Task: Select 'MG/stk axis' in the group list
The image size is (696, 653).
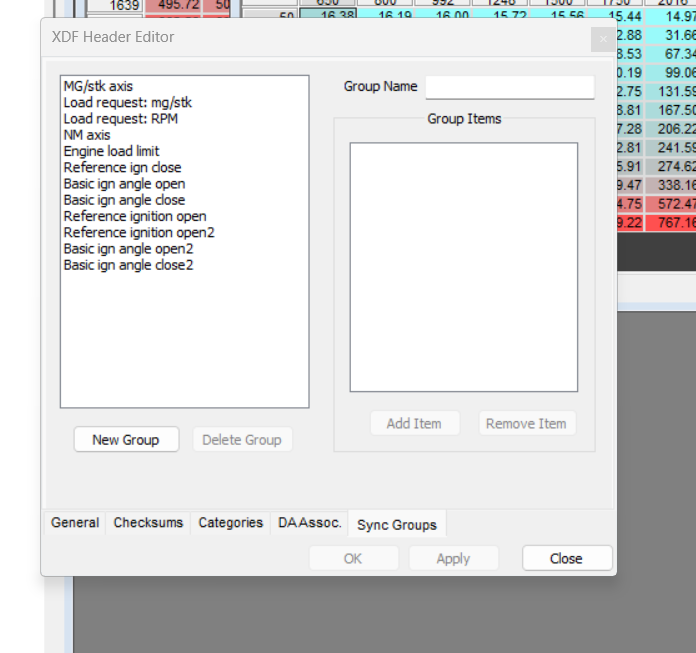Action: [98, 86]
